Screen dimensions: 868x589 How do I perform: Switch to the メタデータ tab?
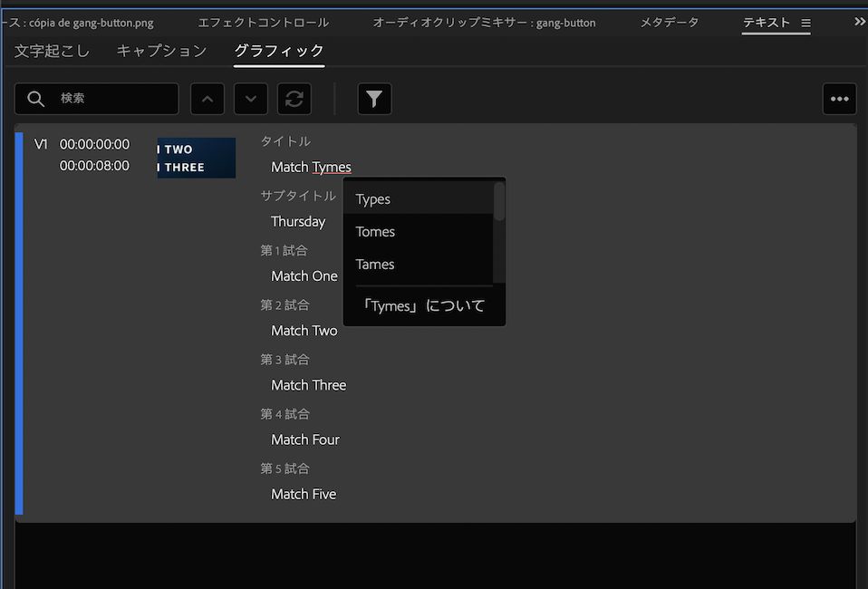[670, 22]
